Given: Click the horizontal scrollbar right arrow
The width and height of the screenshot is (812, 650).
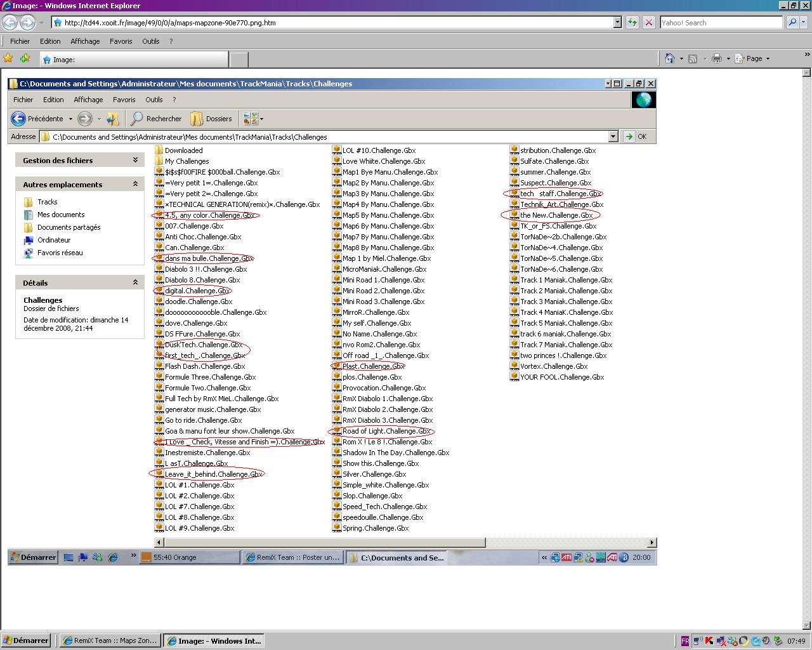Looking at the screenshot, I should coord(652,543).
